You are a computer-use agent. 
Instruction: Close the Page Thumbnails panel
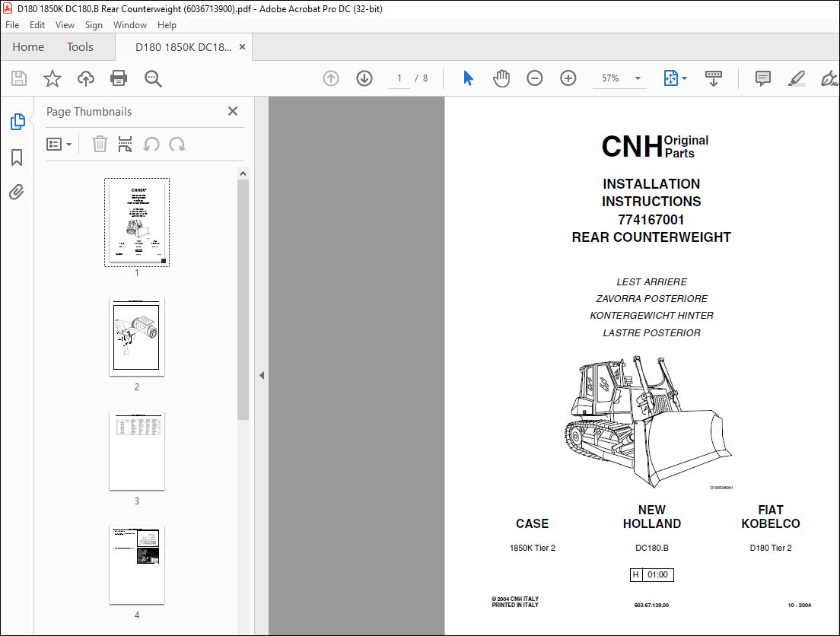[x=233, y=111]
